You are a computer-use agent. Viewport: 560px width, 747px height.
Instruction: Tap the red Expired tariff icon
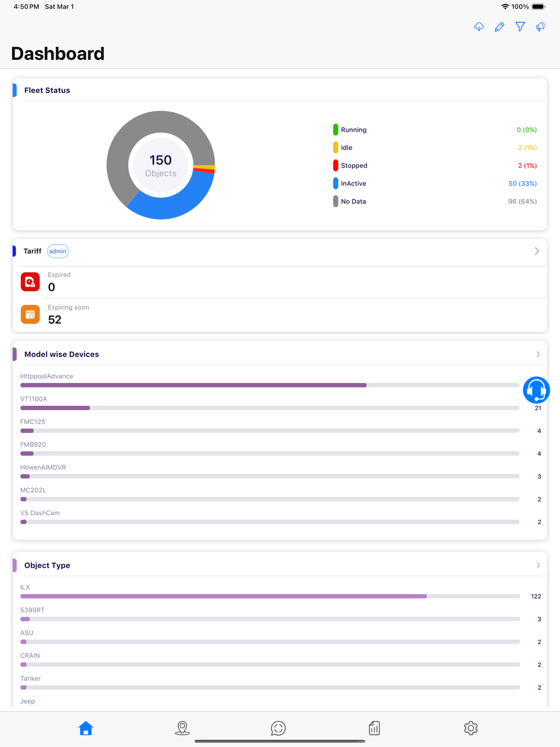[x=30, y=282]
